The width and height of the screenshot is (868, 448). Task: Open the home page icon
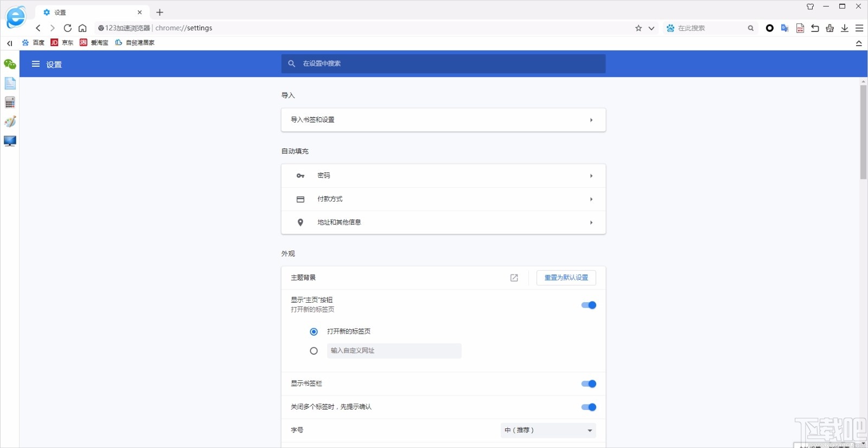point(82,28)
